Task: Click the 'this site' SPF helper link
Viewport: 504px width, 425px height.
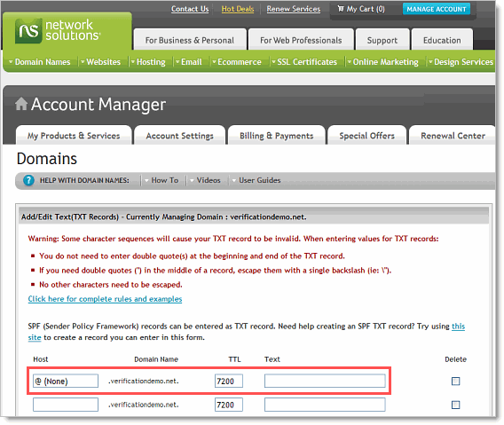Action: 459,327
